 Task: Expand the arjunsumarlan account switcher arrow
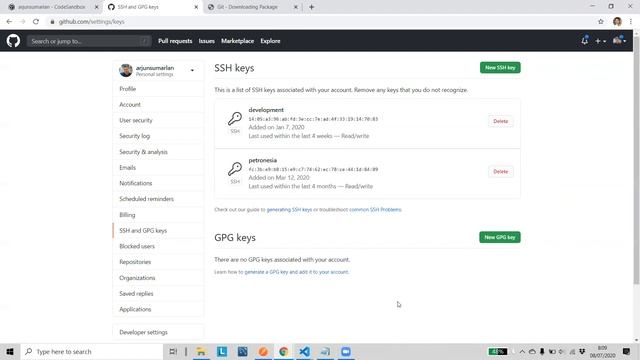coord(192,70)
